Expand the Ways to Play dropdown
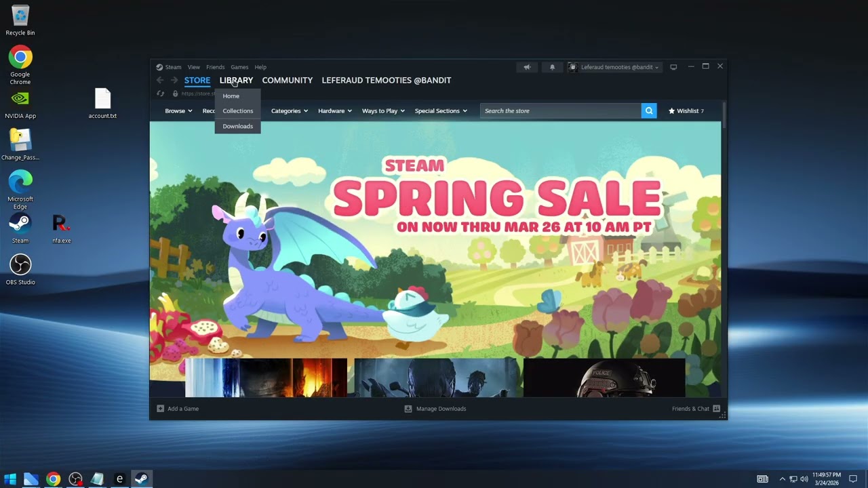868x488 pixels. point(383,110)
